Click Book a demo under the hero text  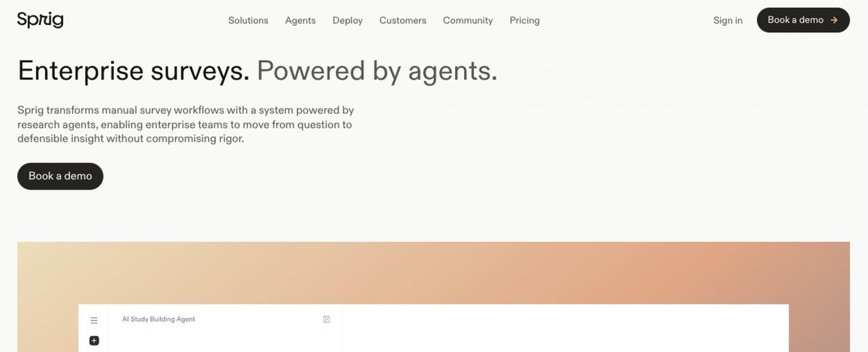click(x=60, y=176)
